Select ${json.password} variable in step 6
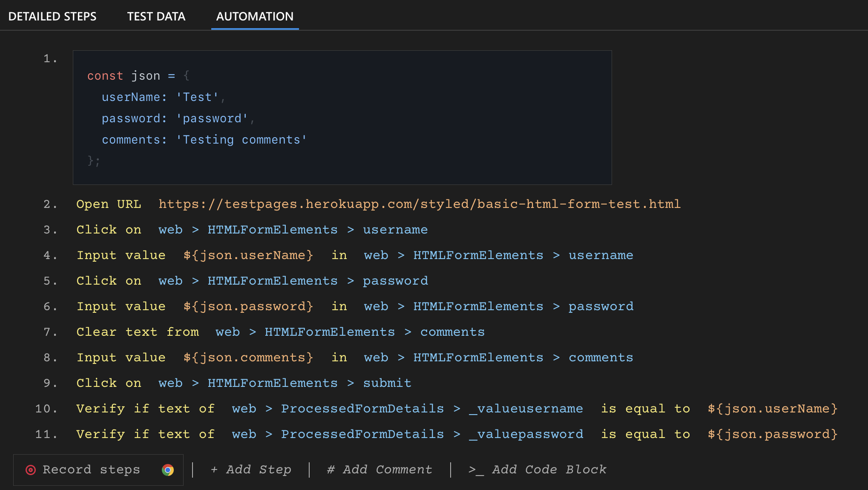The height and width of the screenshot is (490, 868). click(248, 306)
